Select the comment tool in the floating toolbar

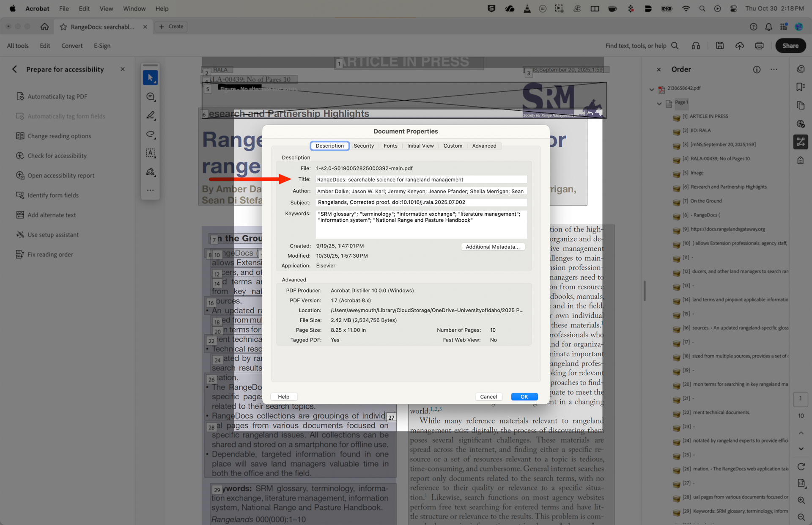tap(150, 96)
